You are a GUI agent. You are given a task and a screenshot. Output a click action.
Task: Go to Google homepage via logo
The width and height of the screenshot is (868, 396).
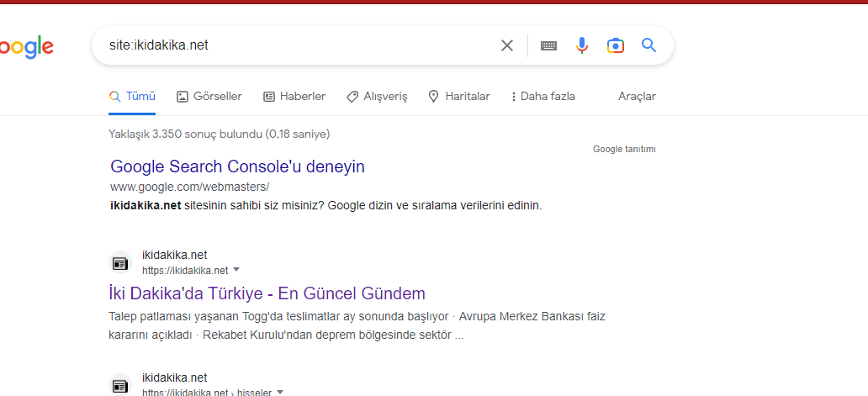(25, 48)
